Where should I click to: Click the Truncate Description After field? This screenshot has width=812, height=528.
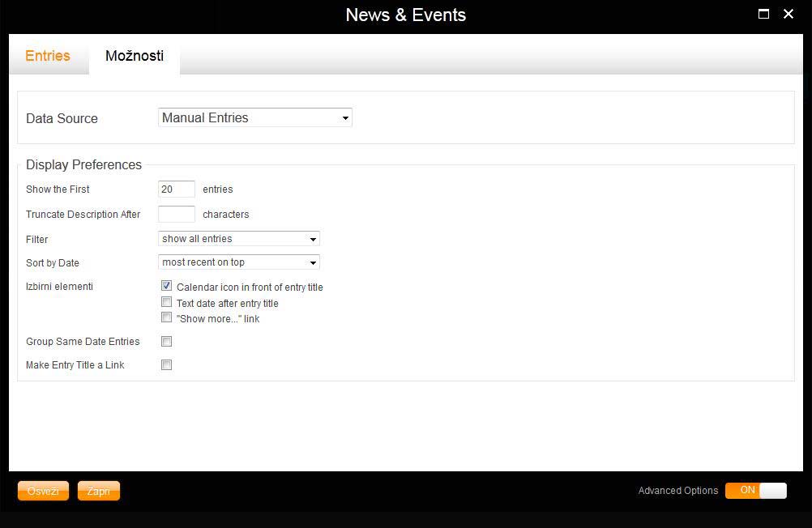177,214
